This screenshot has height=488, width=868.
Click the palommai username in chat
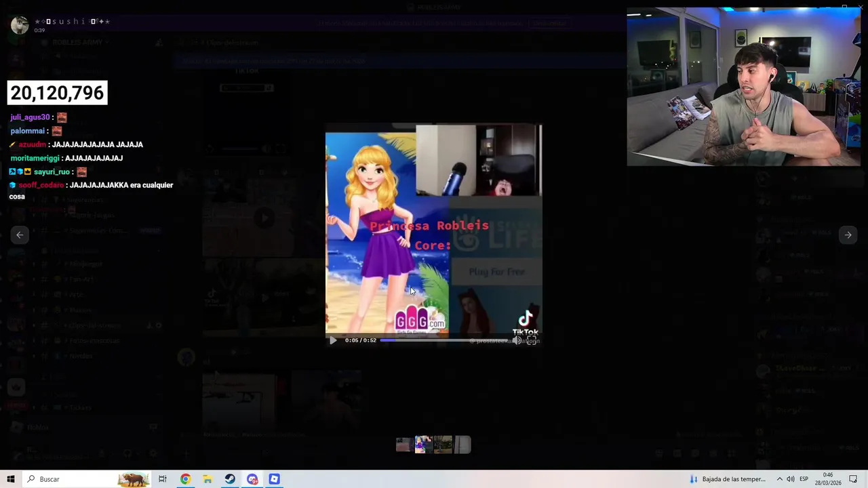(28, 131)
